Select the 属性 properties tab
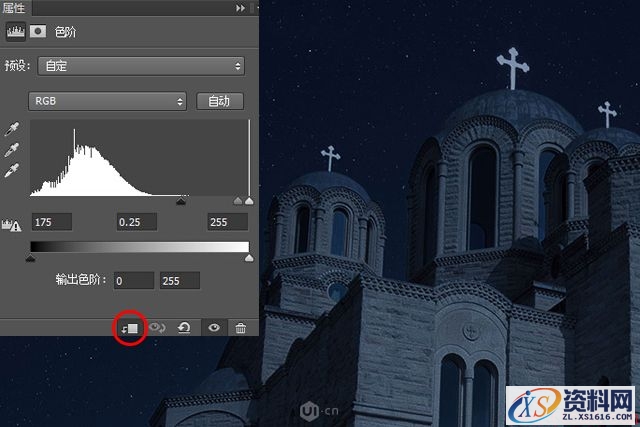 tap(16, 7)
